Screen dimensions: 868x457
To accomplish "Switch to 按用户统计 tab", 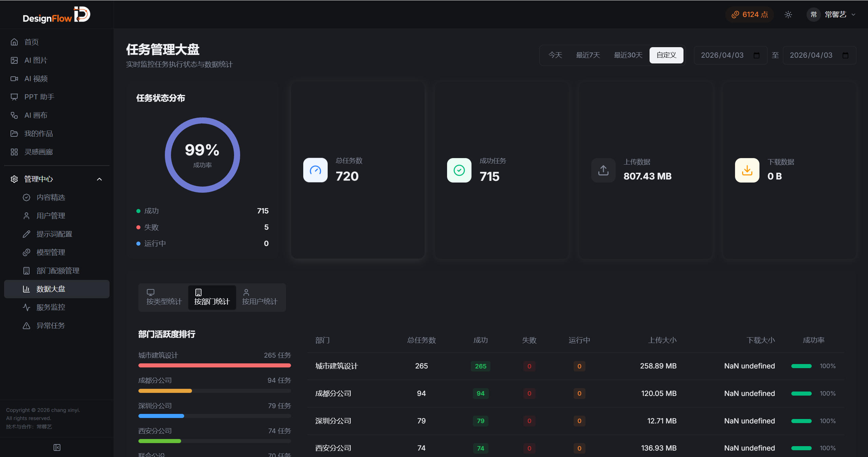I will click(x=259, y=297).
